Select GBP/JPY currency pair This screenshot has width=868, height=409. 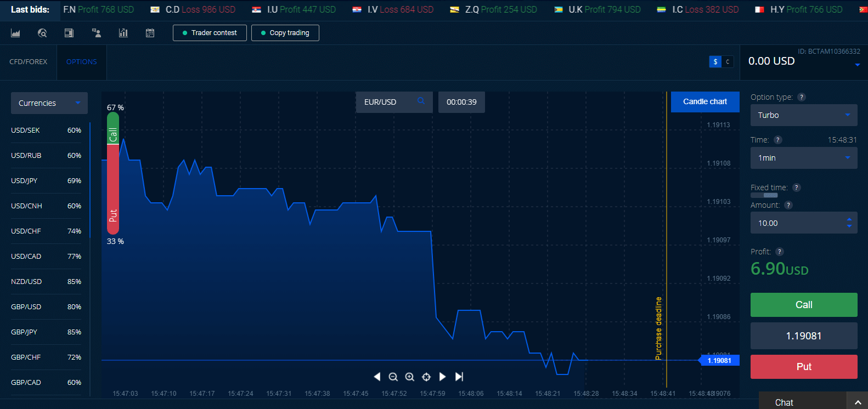click(x=46, y=332)
